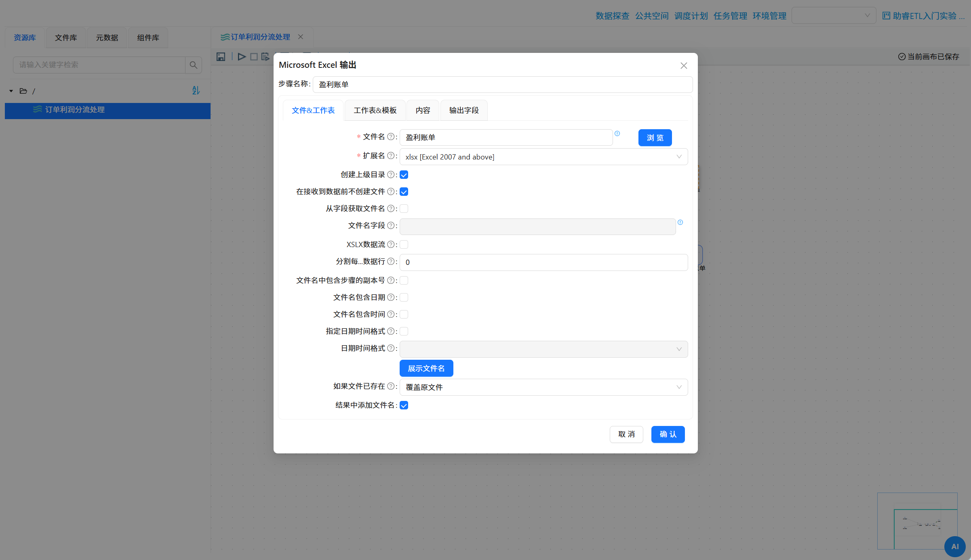Open the 文件库 sidebar tab
Image resolution: width=971 pixels, height=560 pixels.
(66, 38)
